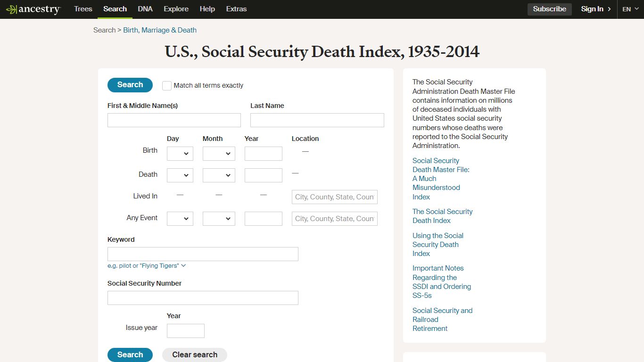Go to Search breadcrumb
The width and height of the screenshot is (644, 362).
point(104,30)
